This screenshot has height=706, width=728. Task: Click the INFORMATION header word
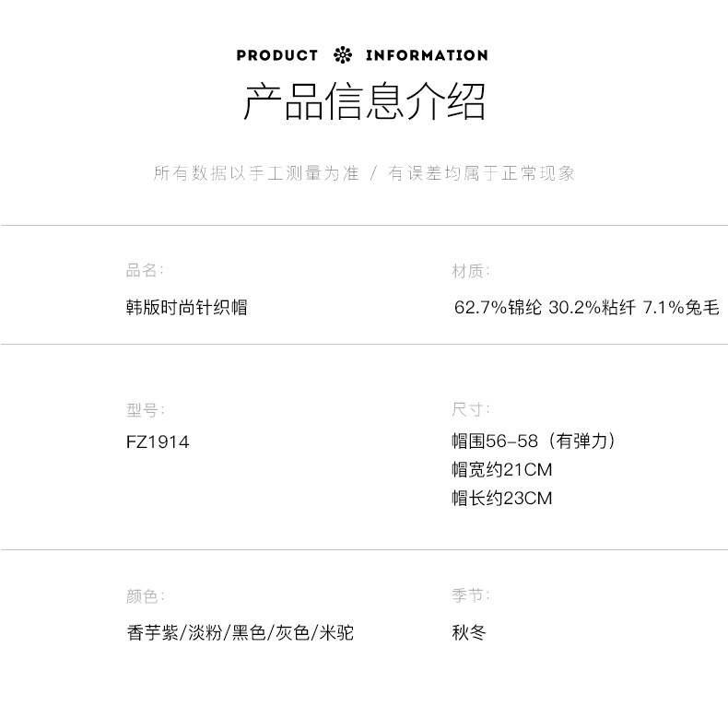click(427, 55)
